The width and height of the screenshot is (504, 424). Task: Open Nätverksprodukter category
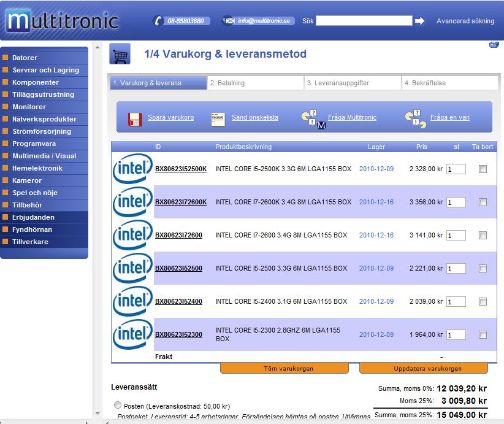pos(44,119)
